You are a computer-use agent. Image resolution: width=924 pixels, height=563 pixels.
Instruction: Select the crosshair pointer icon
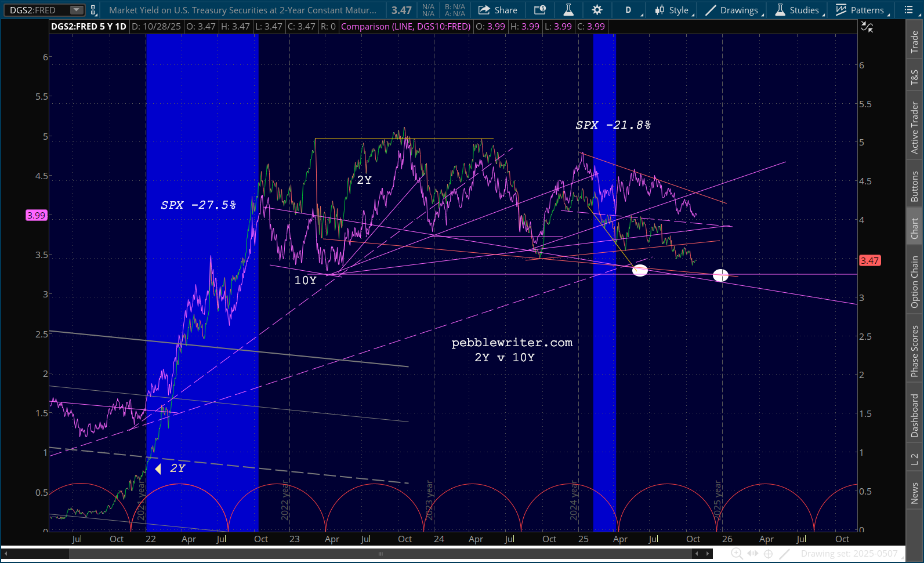pyautogui.click(x=768, y=554)
